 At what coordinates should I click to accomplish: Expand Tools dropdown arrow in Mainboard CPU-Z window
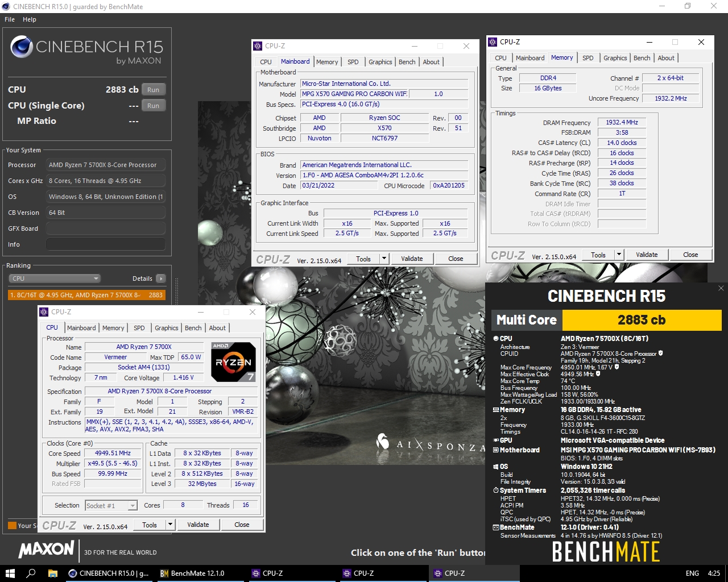pos(384,259)
